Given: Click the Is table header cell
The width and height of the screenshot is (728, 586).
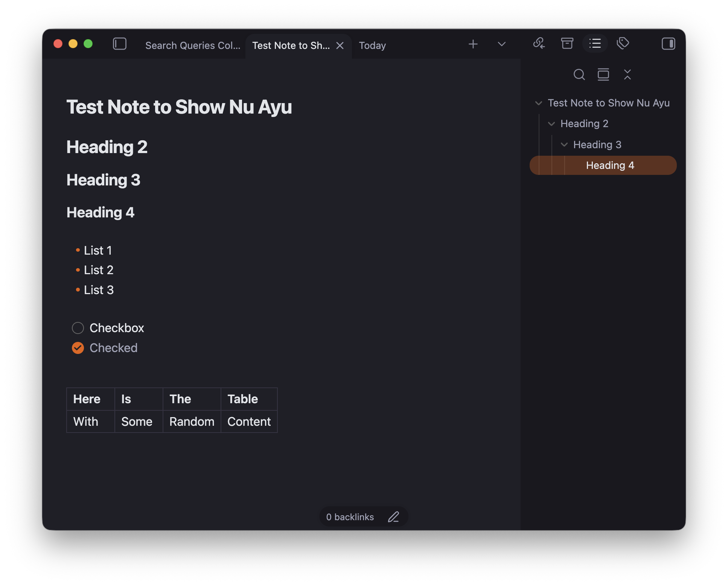Looking at the screenshot, I should click(139, 399).
